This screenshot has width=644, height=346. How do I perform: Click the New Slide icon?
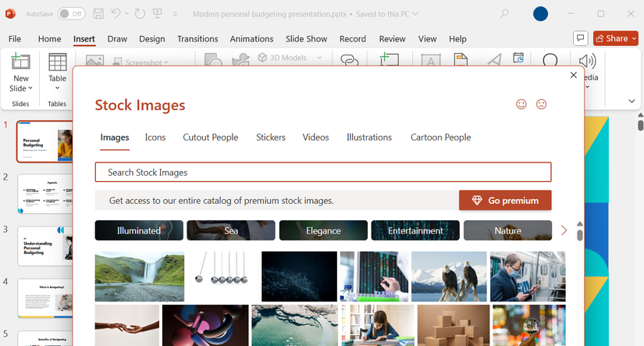[21, 63]
